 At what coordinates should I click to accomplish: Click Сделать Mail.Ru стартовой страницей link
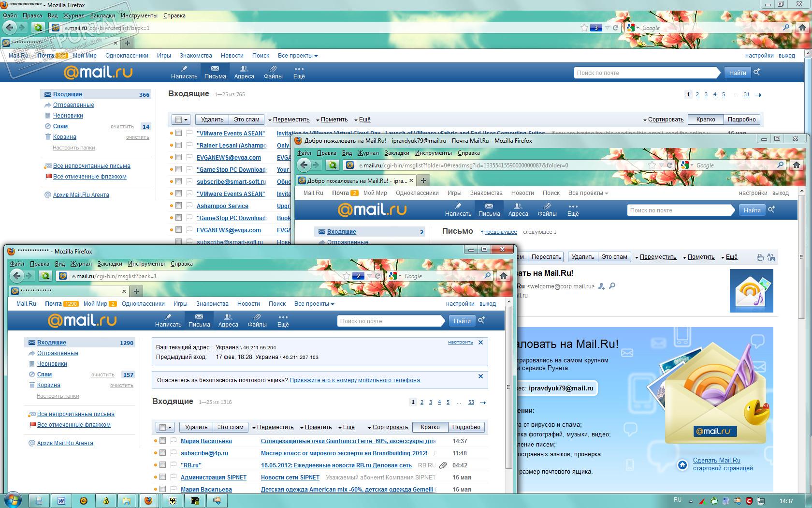click(723, 464)
